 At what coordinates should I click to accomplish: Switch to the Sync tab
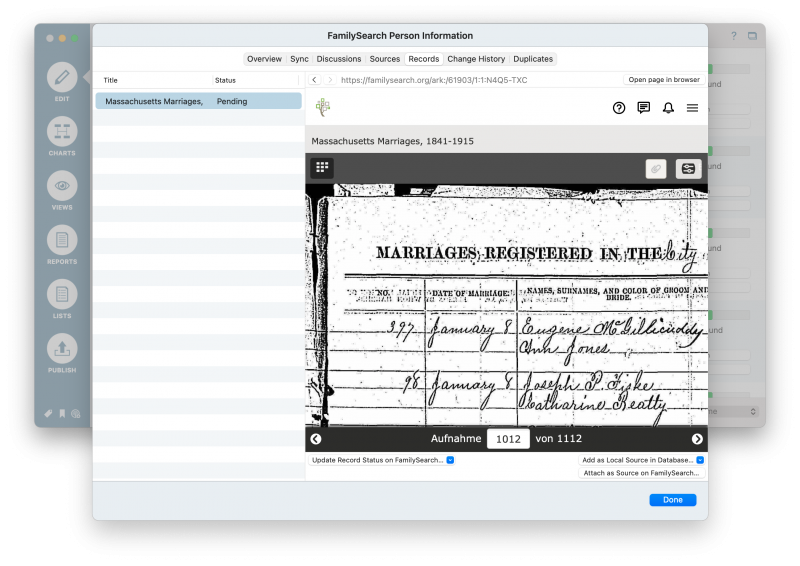point(299,59)
